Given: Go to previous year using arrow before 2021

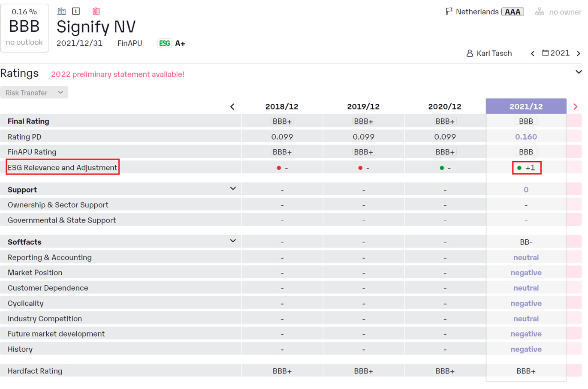Looking at the screenshot, I should (533, 53).
